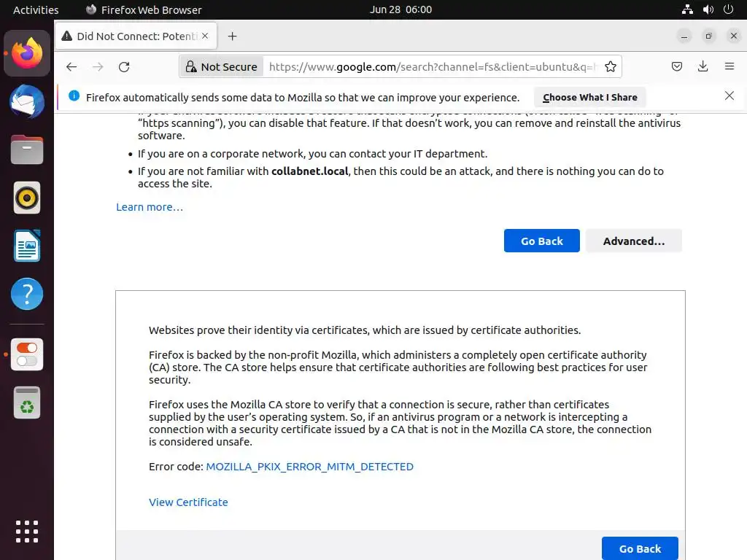Click the upper Go Back button
The height and width of the screenshot is (560, 747).
pos(542,241)
